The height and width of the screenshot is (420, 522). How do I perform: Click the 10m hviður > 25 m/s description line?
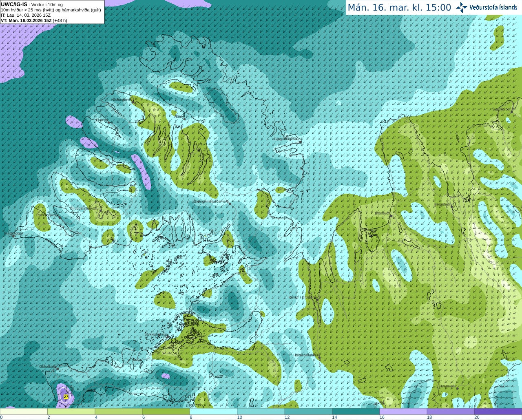51,10
